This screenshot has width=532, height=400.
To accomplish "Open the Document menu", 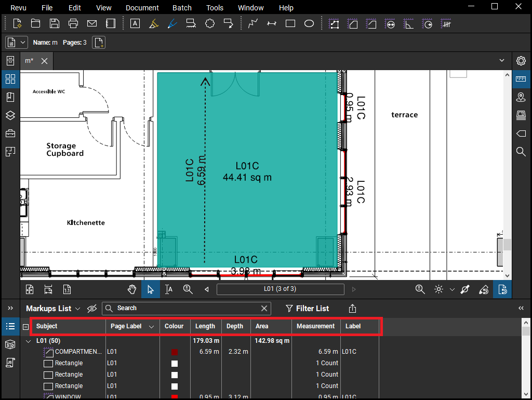I will [x=142, y=7].
